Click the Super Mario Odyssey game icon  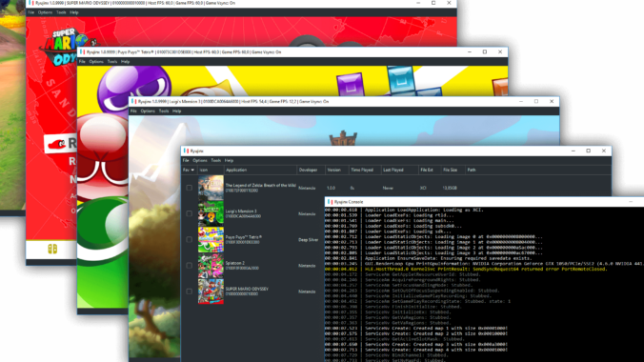click(211, 292)
